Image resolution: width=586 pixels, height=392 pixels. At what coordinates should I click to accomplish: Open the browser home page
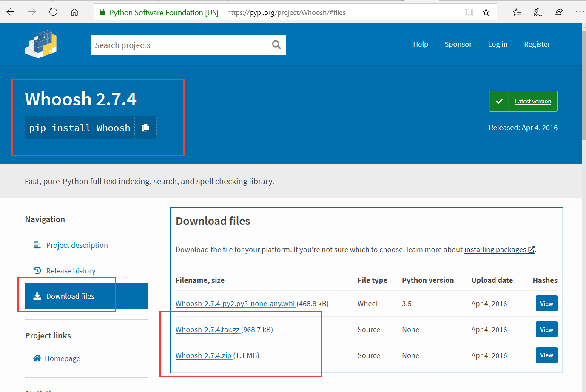tap(74, 12)
